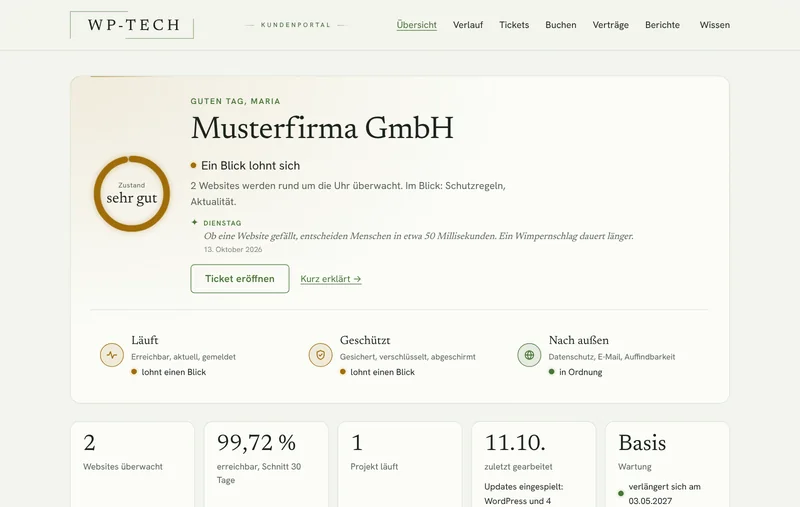800x507 pixels.
Task: Click the in Ordnung status
Action: pos(576,372)
